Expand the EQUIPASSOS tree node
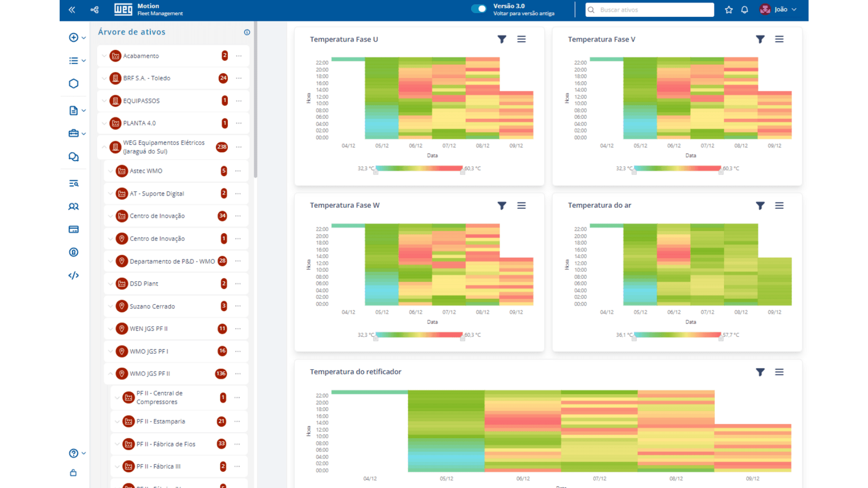This screenshot has height=488, width=868. point(104,101)
